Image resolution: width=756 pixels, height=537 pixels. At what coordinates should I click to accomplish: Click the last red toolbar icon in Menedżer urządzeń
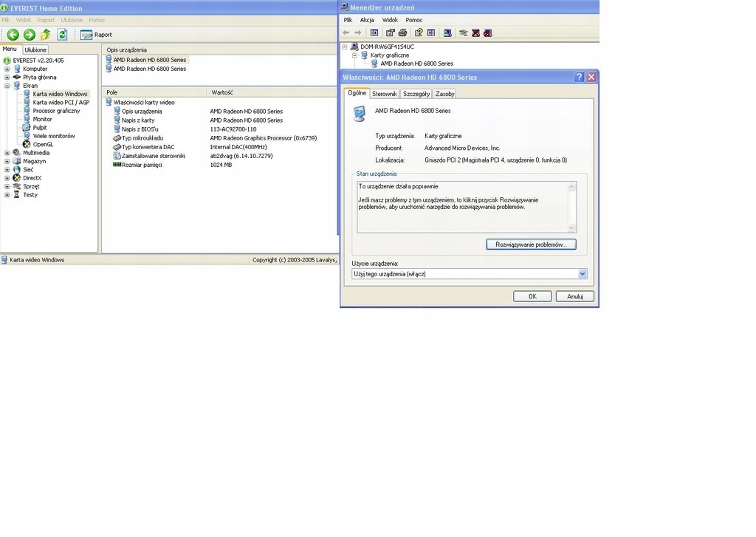tap(488, 33)
